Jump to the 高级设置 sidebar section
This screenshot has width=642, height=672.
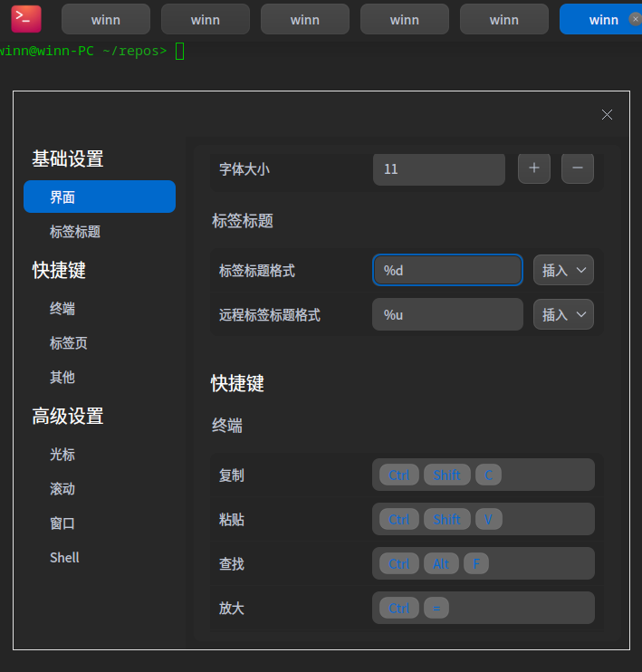[x=68, y=416]
